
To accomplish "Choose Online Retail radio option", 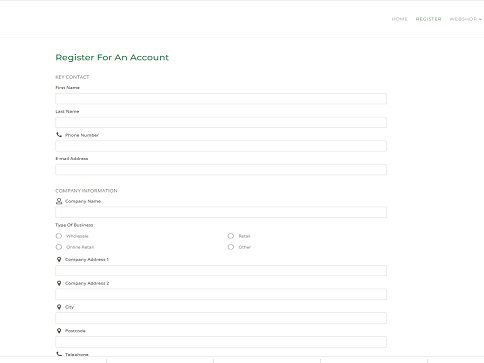I will [59, 247].
